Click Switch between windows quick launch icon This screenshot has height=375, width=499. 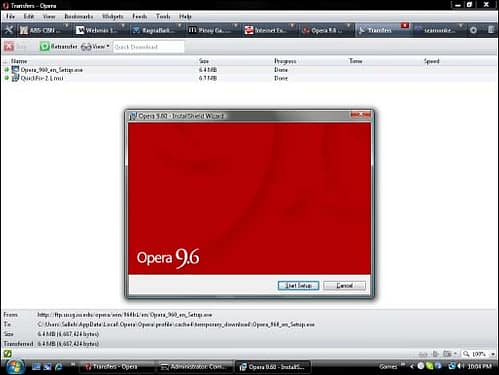point(48,367)
